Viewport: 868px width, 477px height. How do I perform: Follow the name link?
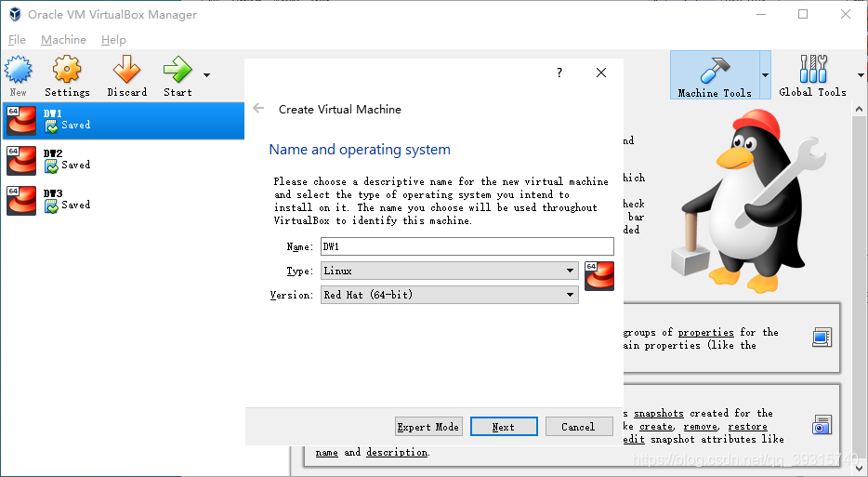tap(326, 453)
